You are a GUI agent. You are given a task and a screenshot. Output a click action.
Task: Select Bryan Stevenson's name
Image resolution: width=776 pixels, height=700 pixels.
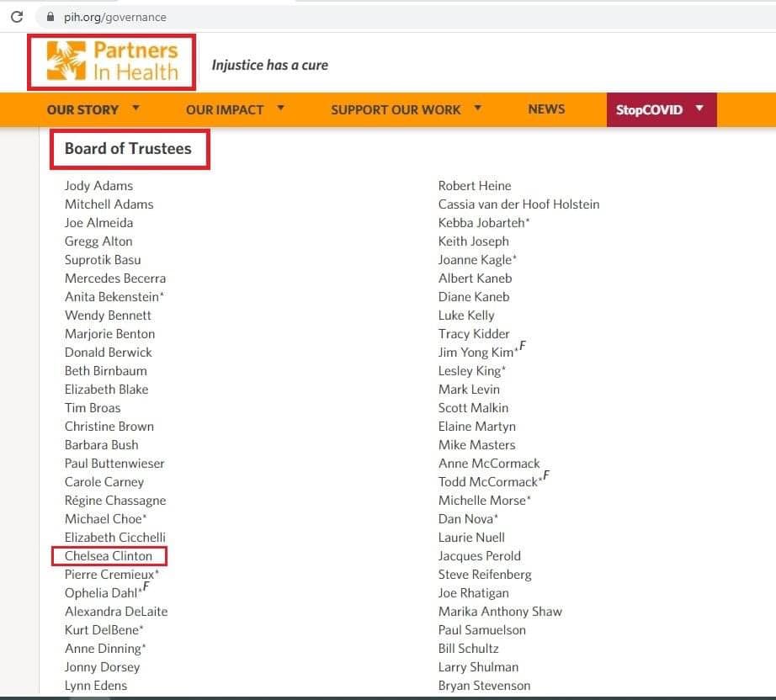point(484,686)
